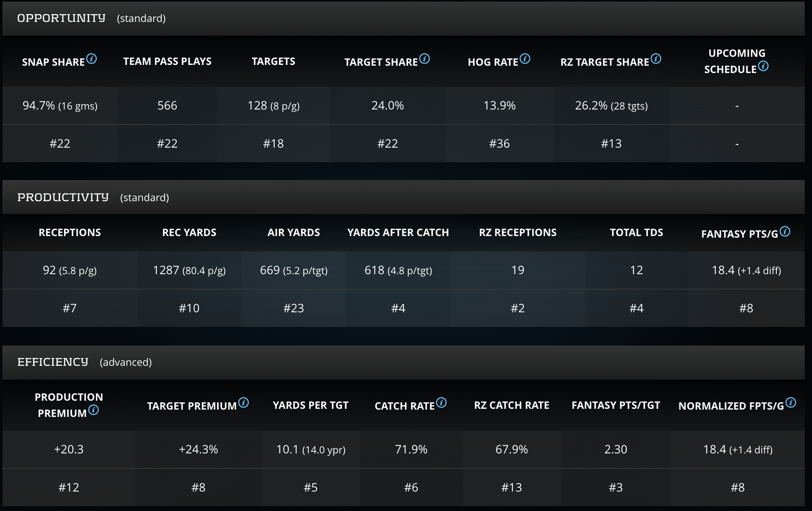Select the Yards After Catch column header

[x=398, y=232]
